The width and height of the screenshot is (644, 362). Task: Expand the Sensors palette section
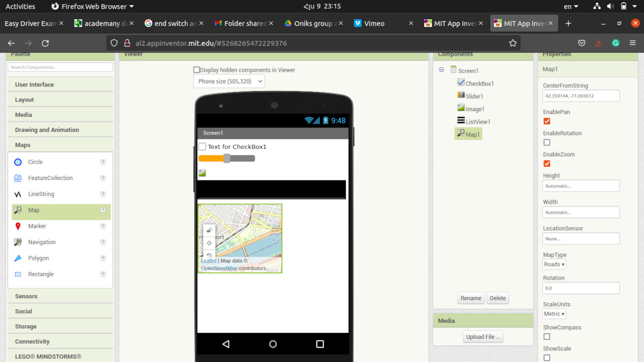pos(60,296)
